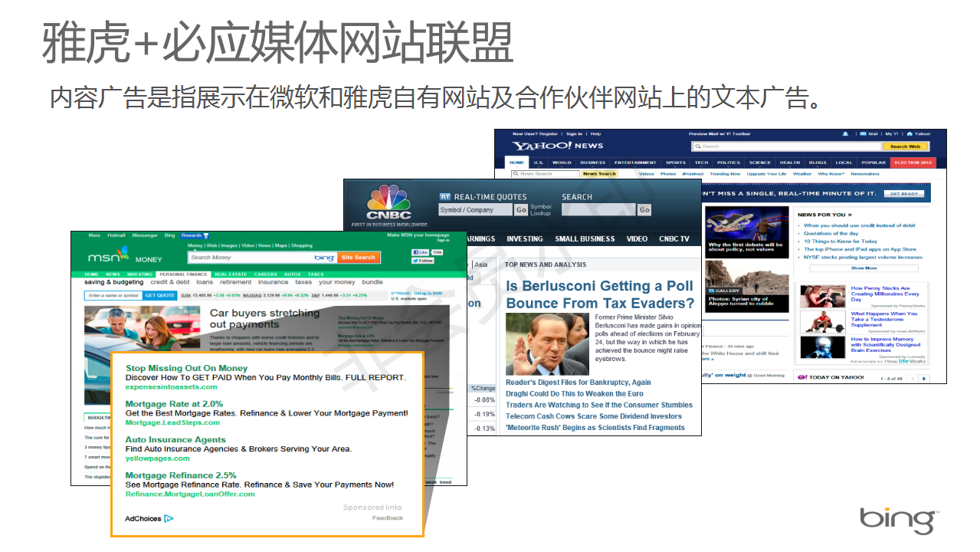Click the next arrow in Today on Yahoo
The width and height of the screenshot is (980, 552).
[x=924, y=378]
